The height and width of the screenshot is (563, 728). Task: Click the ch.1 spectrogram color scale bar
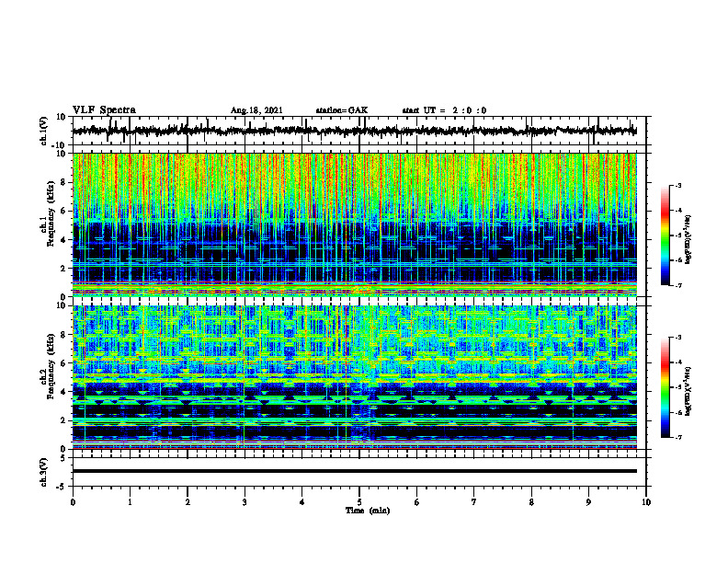coord(665,236)
